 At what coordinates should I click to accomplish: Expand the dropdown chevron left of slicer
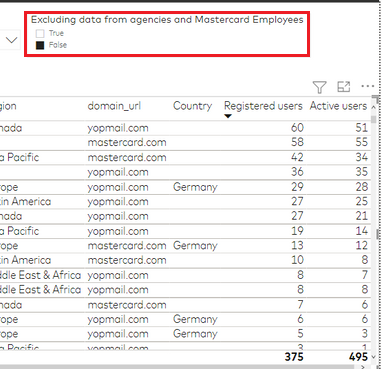12,40
